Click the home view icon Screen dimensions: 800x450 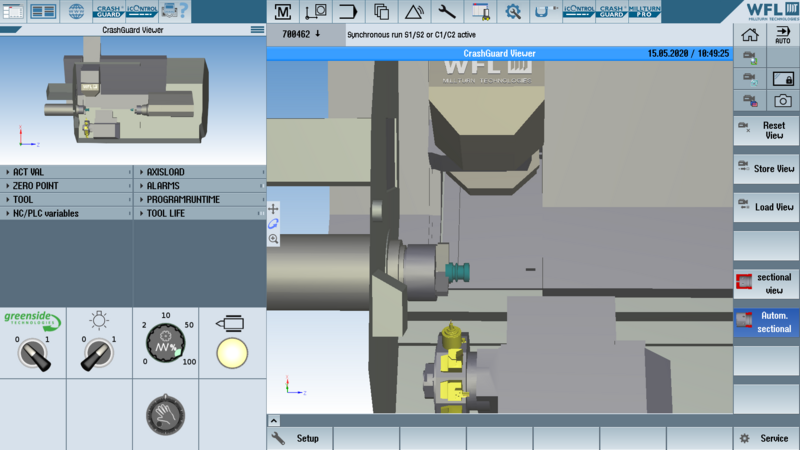tap(750, 36)
